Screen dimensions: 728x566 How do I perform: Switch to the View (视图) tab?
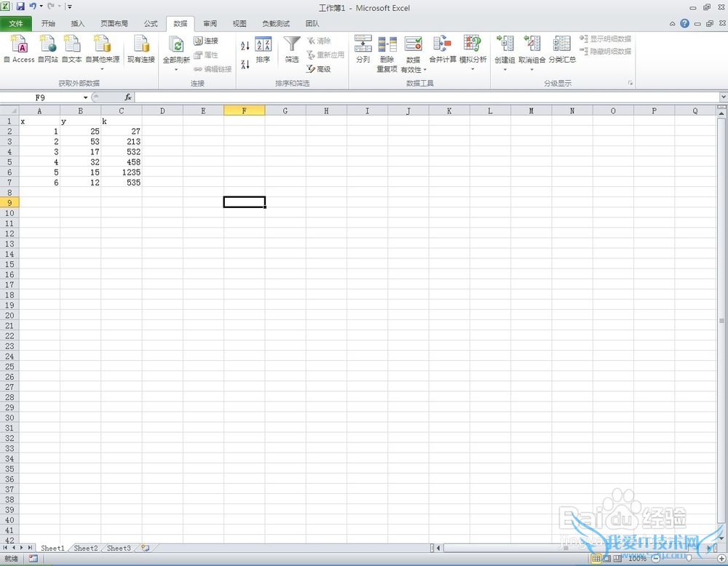tap(240, 24)
